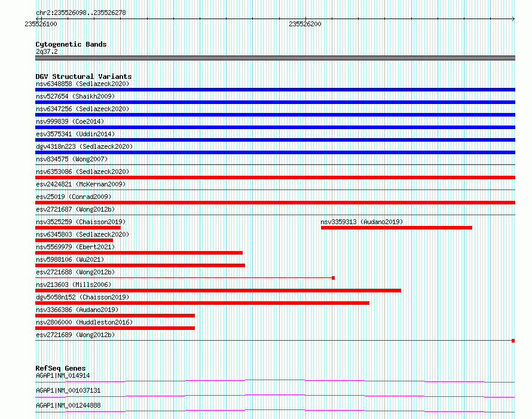
Task: Open variant dgv4318n223 (Sedlazeck2020) label
Action: pos(84,146)
